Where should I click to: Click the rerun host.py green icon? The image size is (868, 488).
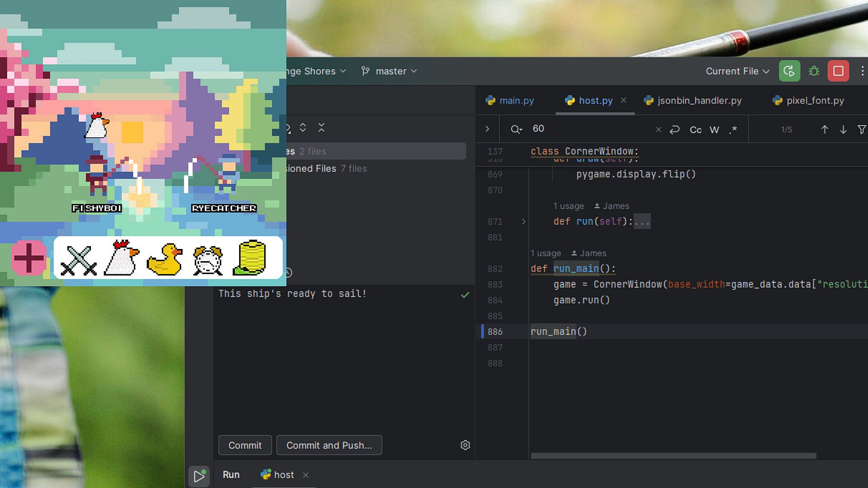(x=789, y=71)
